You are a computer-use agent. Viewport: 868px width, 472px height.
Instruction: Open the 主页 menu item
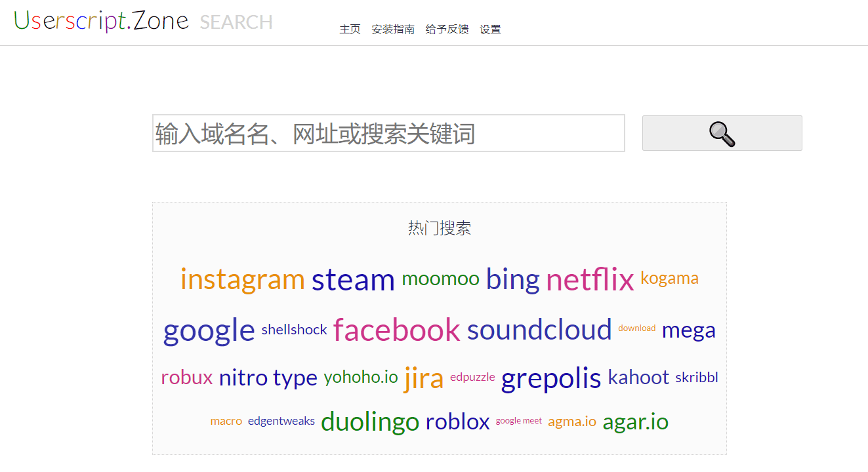(x=350, y=29)
